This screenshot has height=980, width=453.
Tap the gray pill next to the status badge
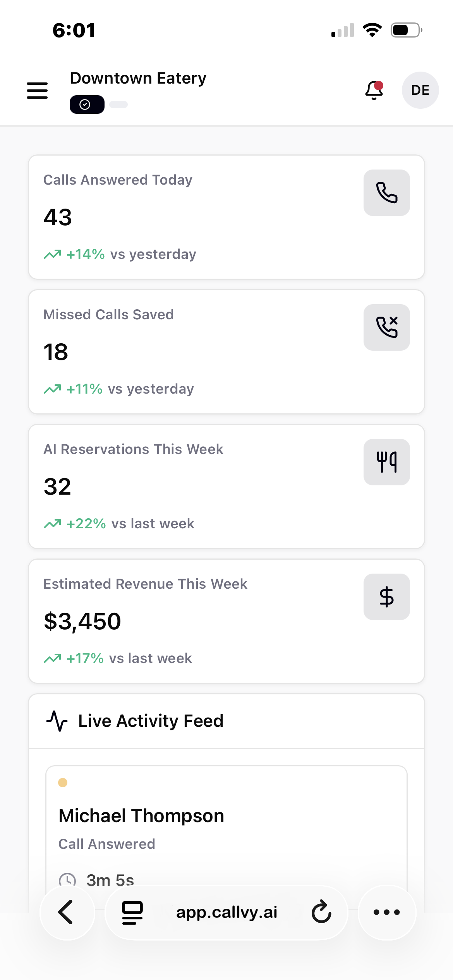pos(118,105)
